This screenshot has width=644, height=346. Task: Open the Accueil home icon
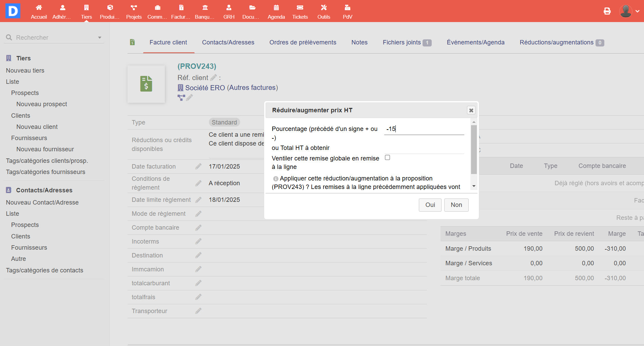pos(39,8)
